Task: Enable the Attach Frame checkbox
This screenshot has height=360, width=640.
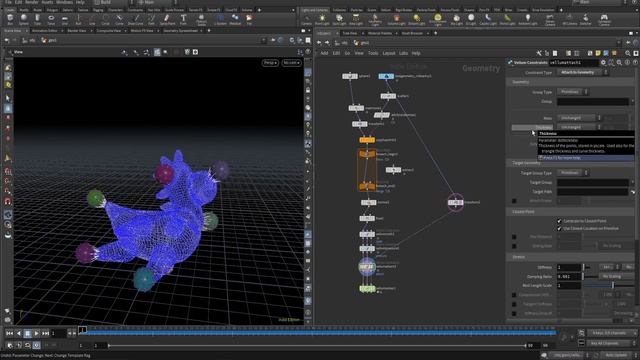Action: point(514,201)
